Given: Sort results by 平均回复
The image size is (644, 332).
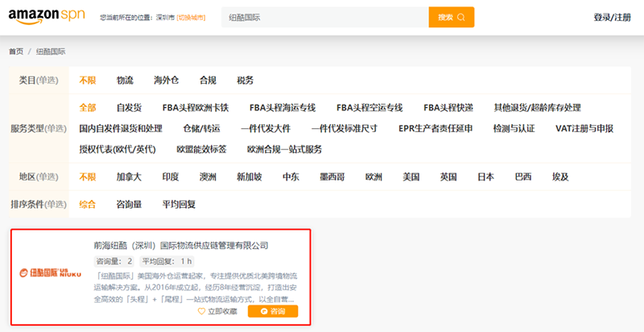Looking at the screenshot, I should (x=179, y=204).
